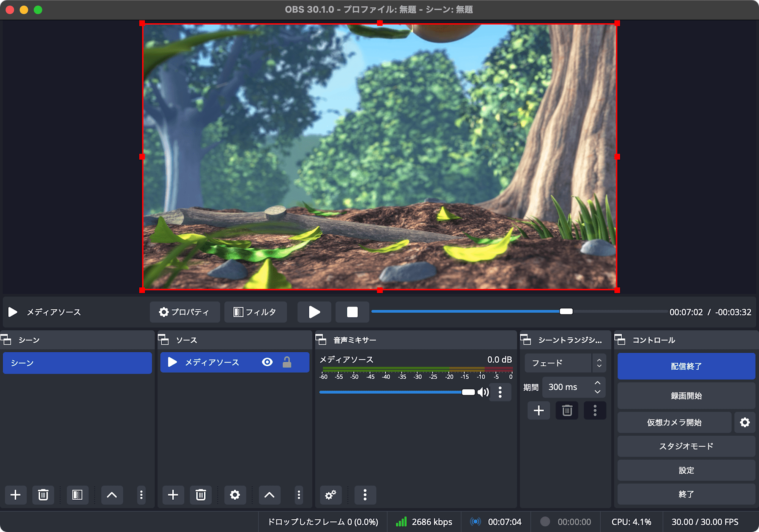Image resolution: width=759 pixels, height=532 pixels.
Task: Add a transition with plus icon
Action: [539, 410]
